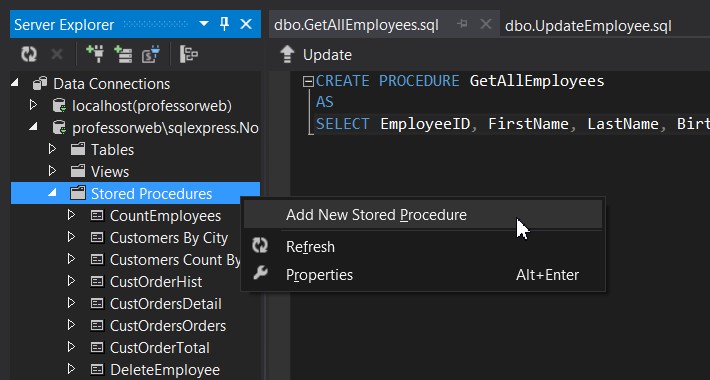This screenshot has width=710, height=380.
Task: Close the dbo.GetAllEmployees.sql tab
Action: (485, 24)
